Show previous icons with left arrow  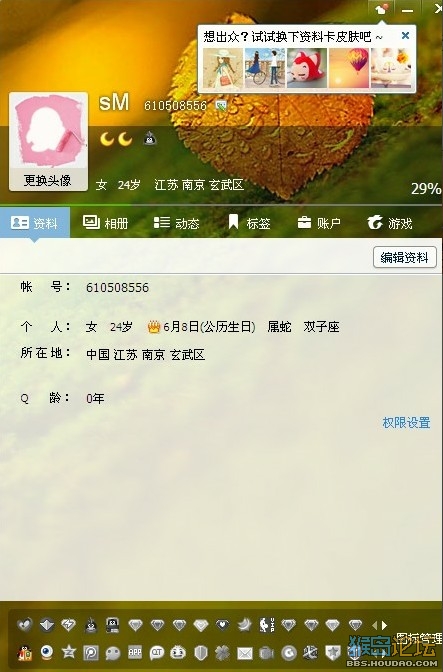point(375,625)
